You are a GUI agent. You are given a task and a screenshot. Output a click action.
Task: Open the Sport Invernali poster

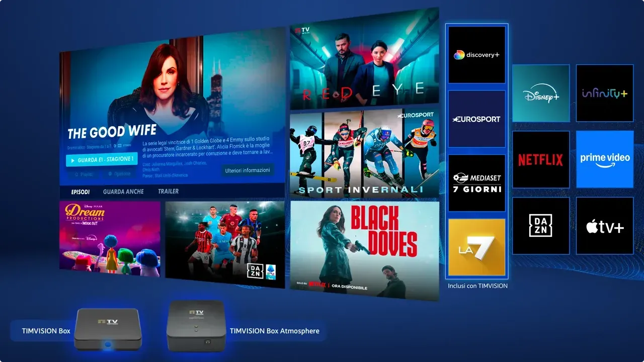pyautogui.click(x=365, y=153)
